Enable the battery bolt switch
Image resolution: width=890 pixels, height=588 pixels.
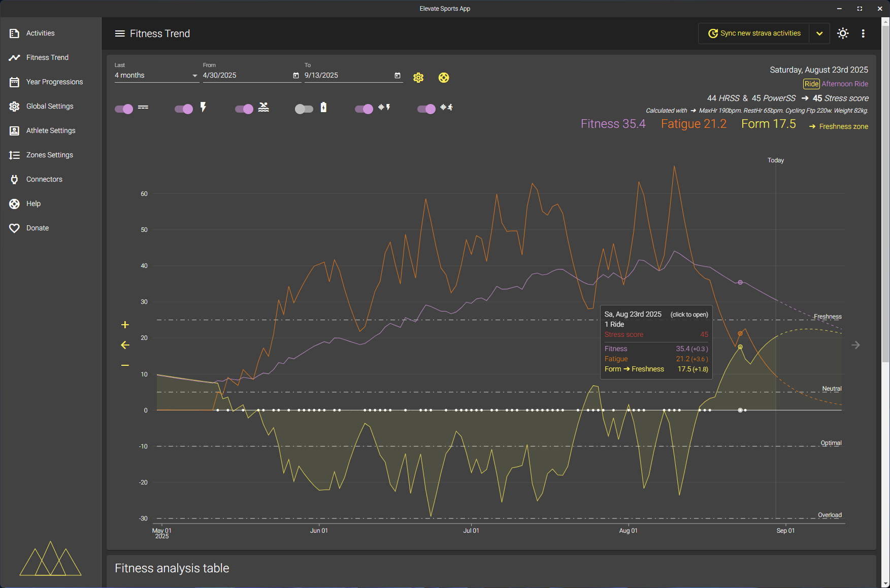pos(304,109)
